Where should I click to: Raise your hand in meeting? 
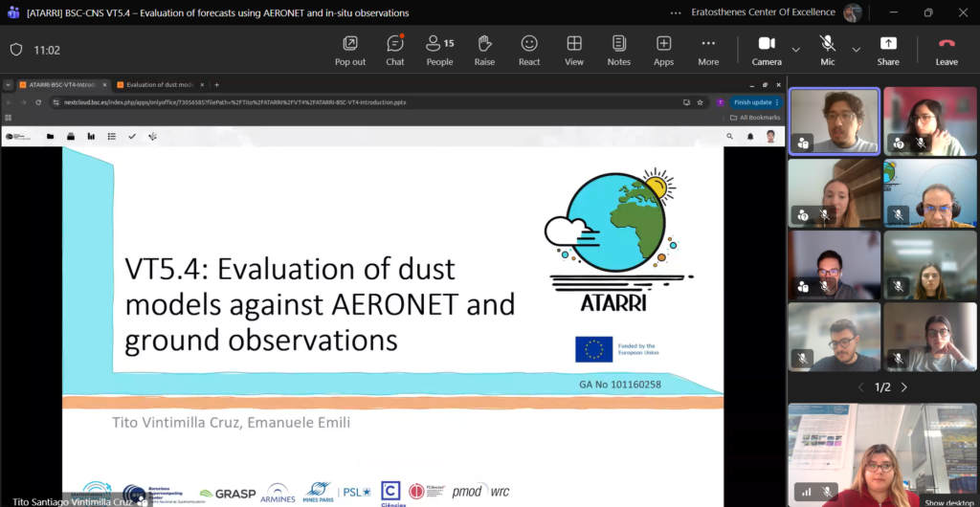[484, 50]
